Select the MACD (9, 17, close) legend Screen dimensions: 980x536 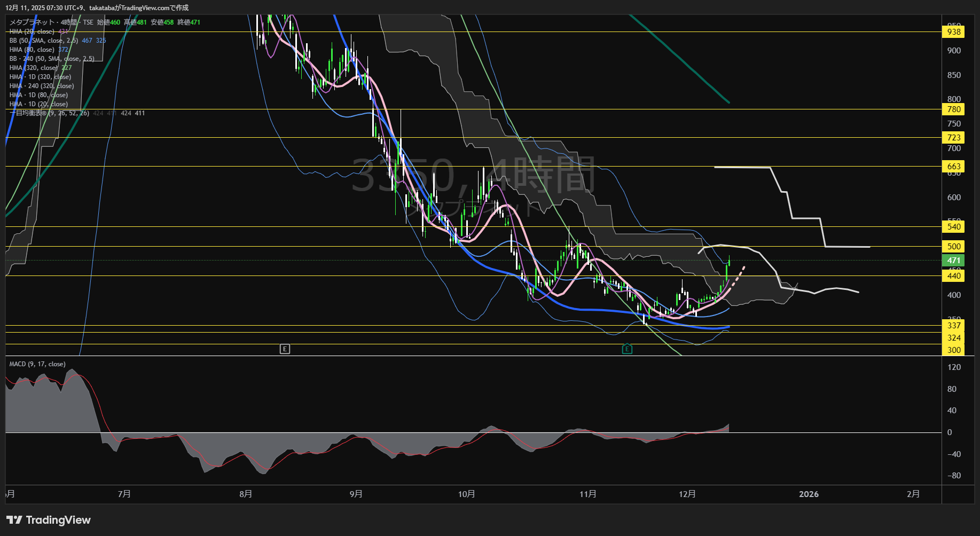point(37,364)
